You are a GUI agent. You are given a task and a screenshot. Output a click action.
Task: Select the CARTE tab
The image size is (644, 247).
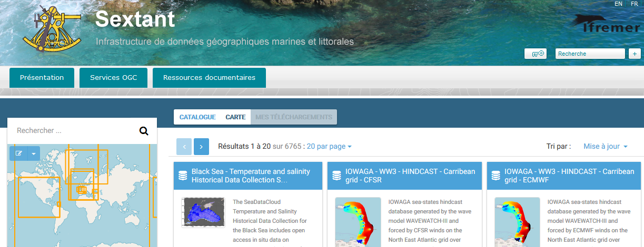coord(235,117)
